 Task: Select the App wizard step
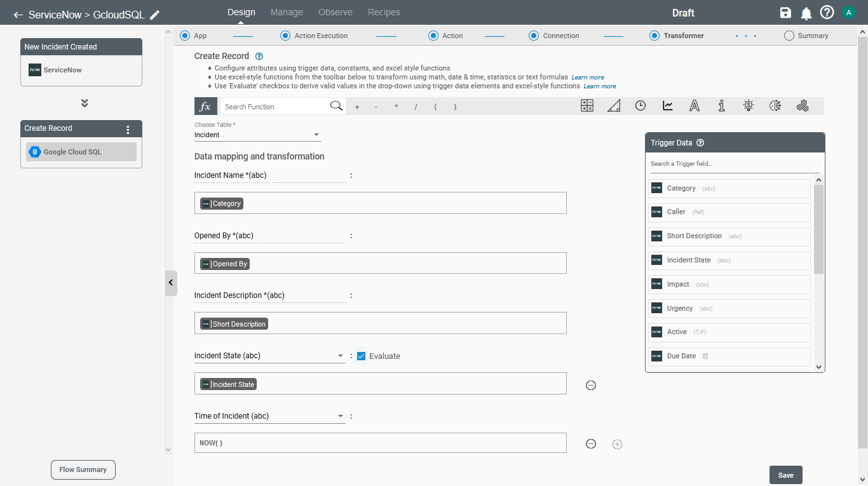(193, 36)
